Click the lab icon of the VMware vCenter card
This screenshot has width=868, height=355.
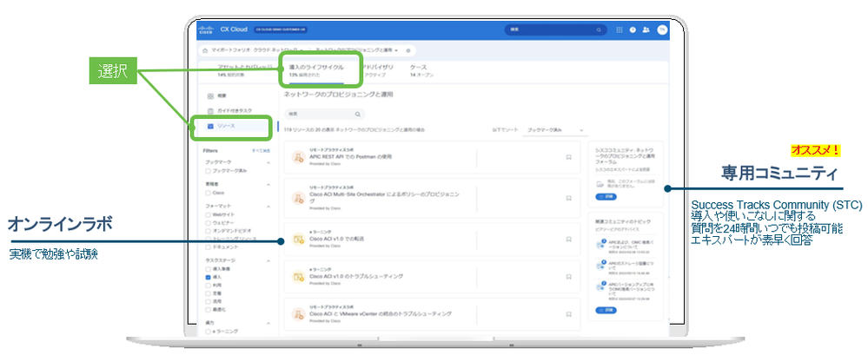[x=298, y=313]
